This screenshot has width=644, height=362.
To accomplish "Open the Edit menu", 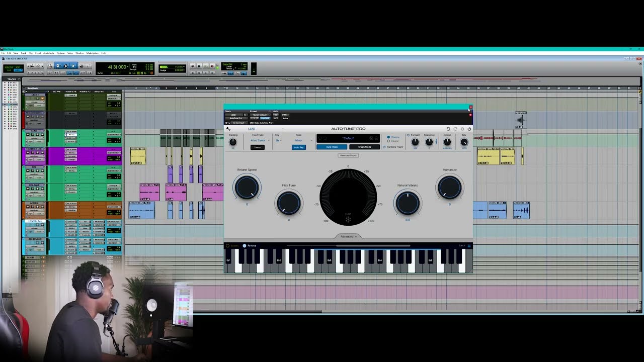I will (x=9, y=53).
